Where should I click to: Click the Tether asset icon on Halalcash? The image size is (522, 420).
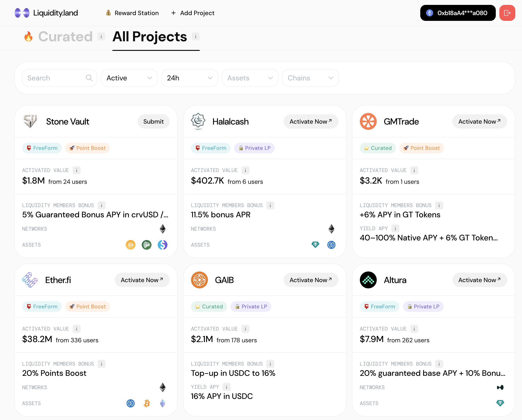315,245
